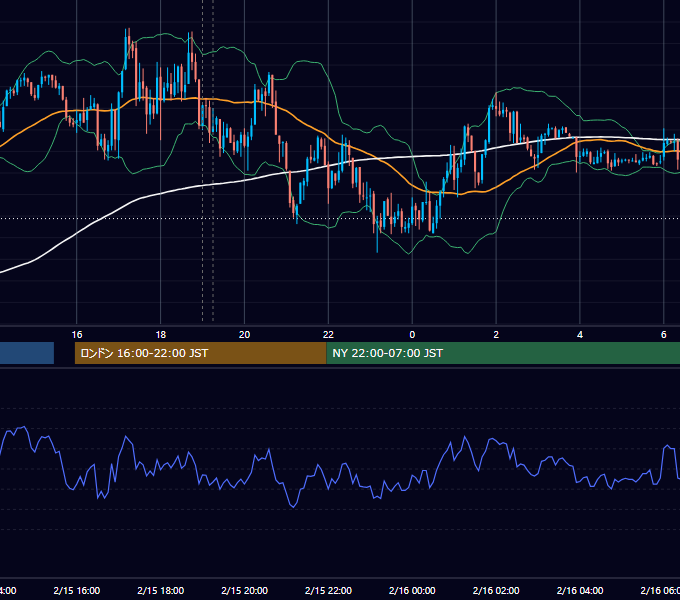Click the NY 22:00-07:00 JST session bar
Viewport: 680px width, 600px height.
pos(503,353)
